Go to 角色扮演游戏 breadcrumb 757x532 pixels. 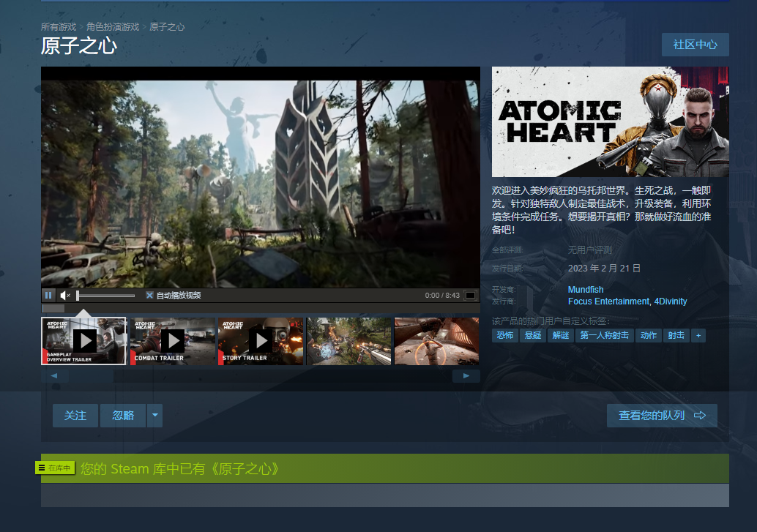point(113,27)
